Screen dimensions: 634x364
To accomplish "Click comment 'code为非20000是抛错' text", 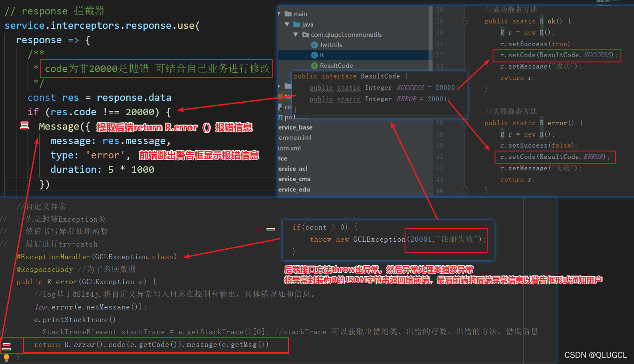I will point(97,69).
